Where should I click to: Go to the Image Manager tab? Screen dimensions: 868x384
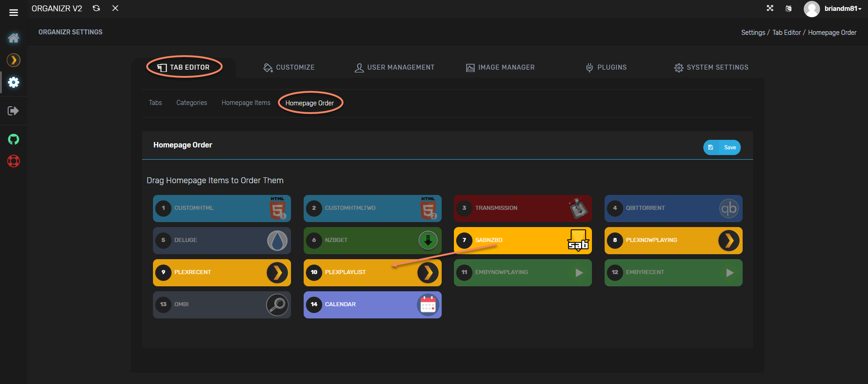(x=500, y=67)
